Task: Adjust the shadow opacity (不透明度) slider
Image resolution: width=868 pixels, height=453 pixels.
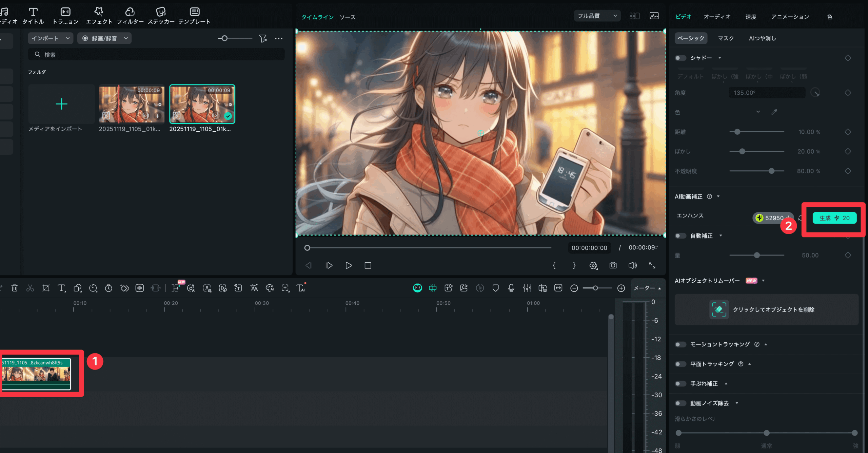Action: [x=771, y=171]
